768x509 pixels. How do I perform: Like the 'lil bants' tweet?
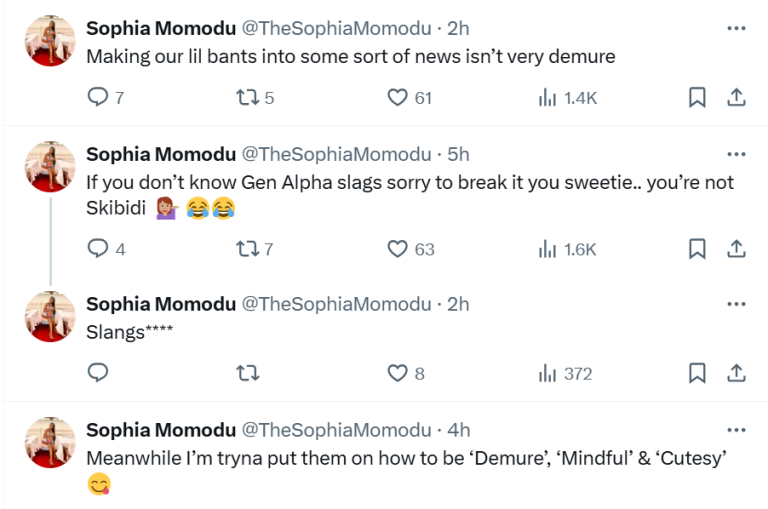click(398, 97)
